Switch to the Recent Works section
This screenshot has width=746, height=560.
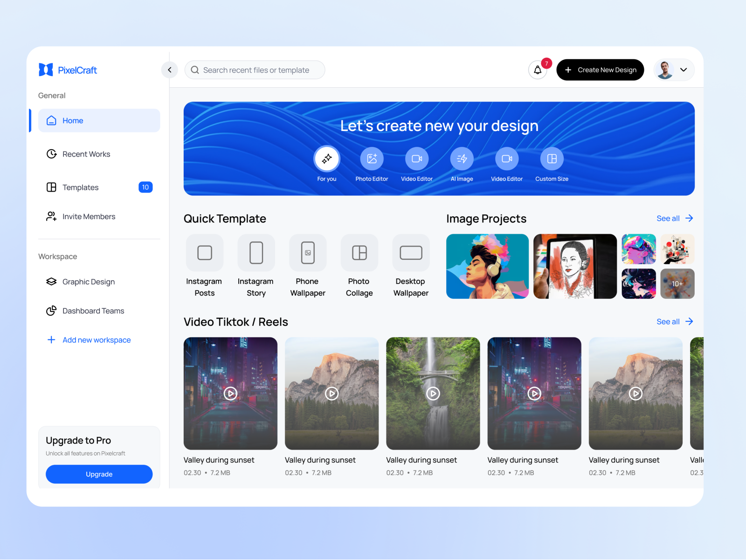click(x=86, y=154)
